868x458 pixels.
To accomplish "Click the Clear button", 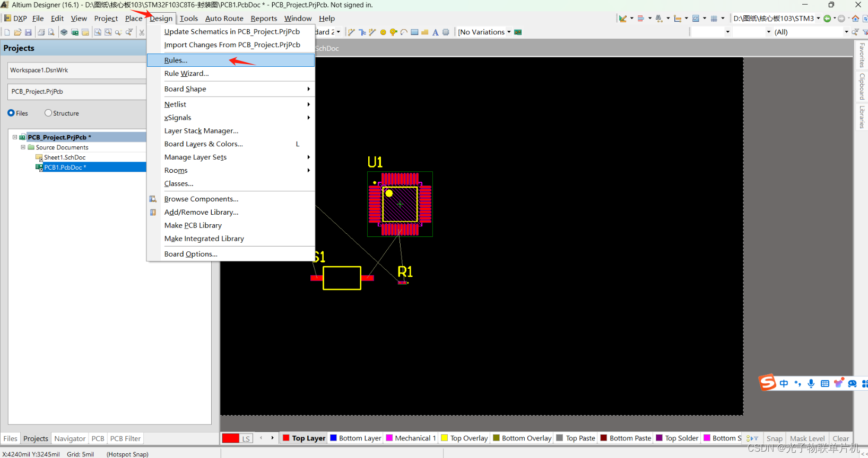I will pos(840,438).
